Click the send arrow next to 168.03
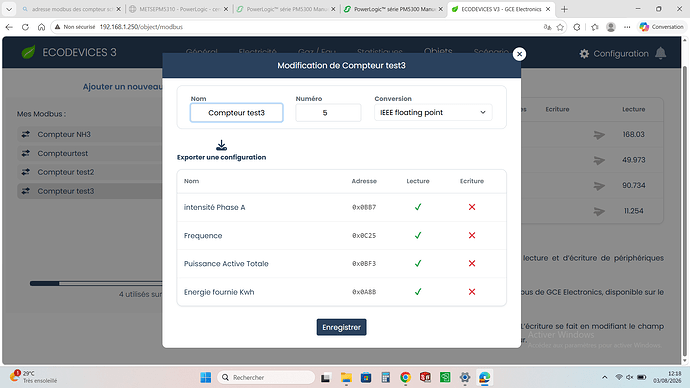 [x=599, y=135]
